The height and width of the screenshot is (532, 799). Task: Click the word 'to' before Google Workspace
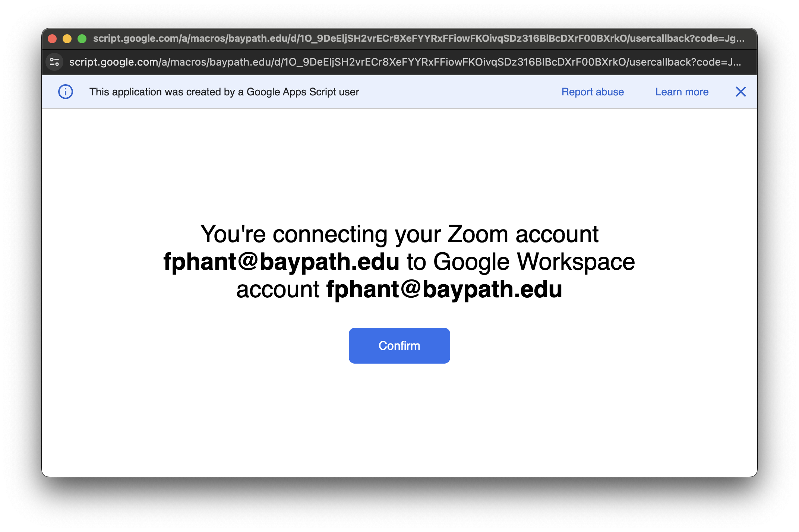point(416,262)
